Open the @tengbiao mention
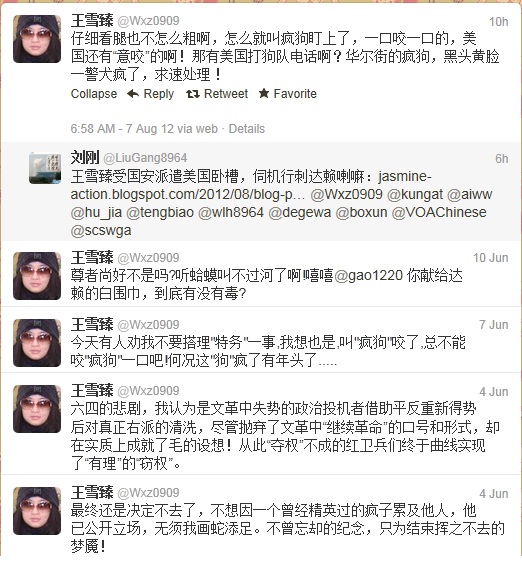Viewport: 522px width, 562px height. click(160, 213)
